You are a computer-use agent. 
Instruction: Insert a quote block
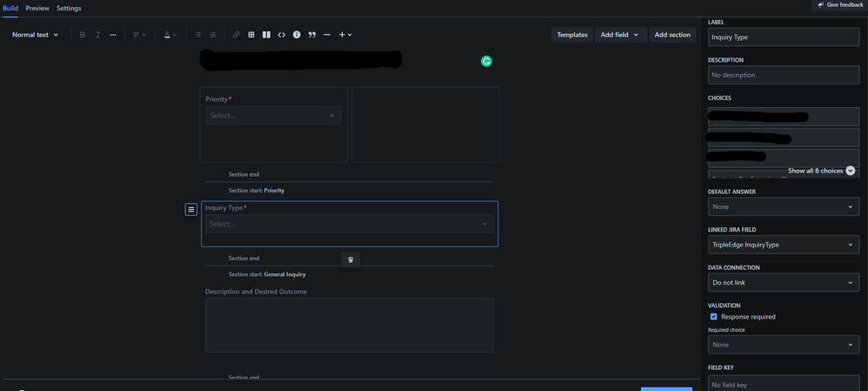(311, 34)
